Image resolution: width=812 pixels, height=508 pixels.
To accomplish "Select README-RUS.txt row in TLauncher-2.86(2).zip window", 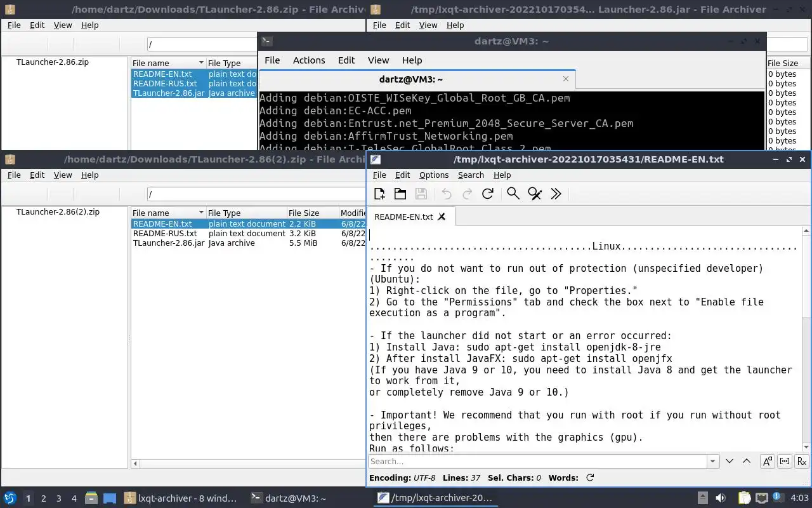I will [249, 234].
